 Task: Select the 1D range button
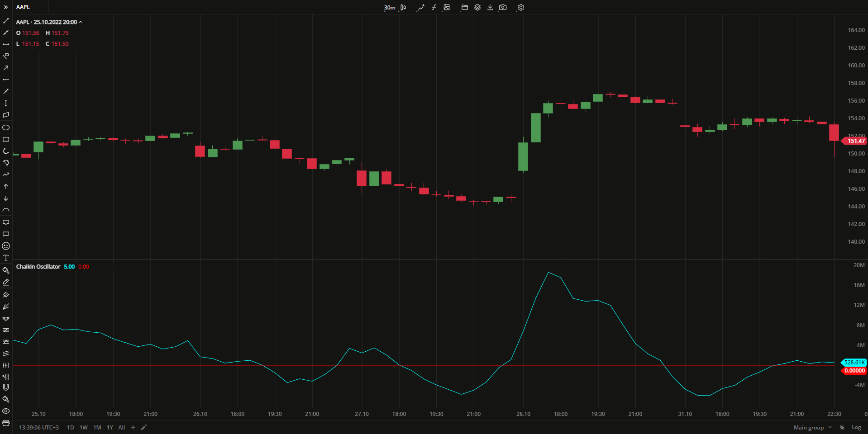pyautogui.click(x=71, y=427)
